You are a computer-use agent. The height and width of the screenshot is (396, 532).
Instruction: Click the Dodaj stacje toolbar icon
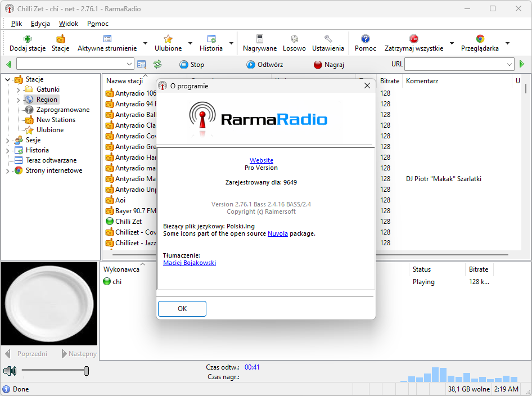coord(28,39)
